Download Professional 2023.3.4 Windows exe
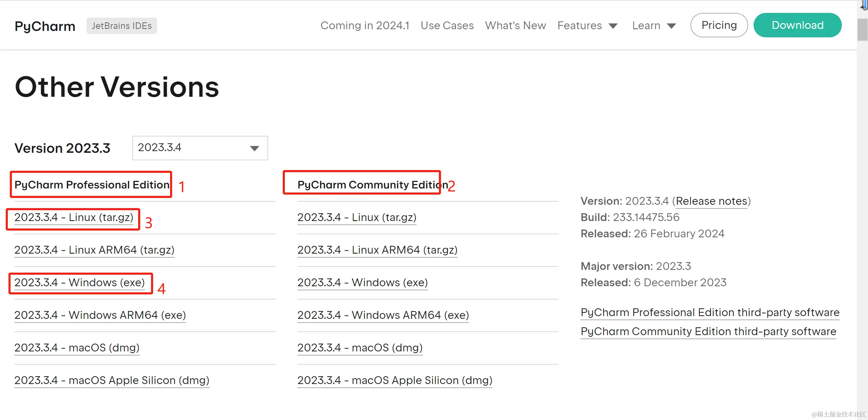This screenshot has height=420, width=868. coord(79,282)
